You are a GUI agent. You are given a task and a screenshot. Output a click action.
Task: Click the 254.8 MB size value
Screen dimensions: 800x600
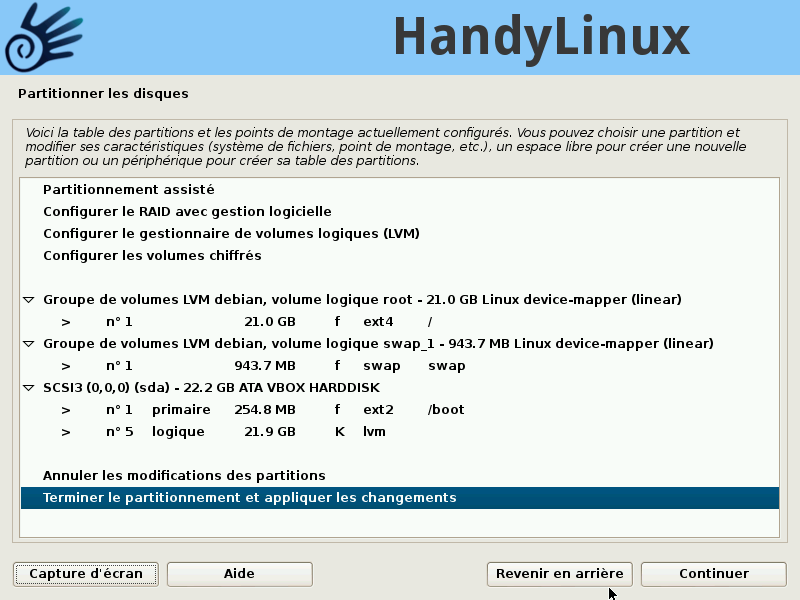[x=265, y=410]
